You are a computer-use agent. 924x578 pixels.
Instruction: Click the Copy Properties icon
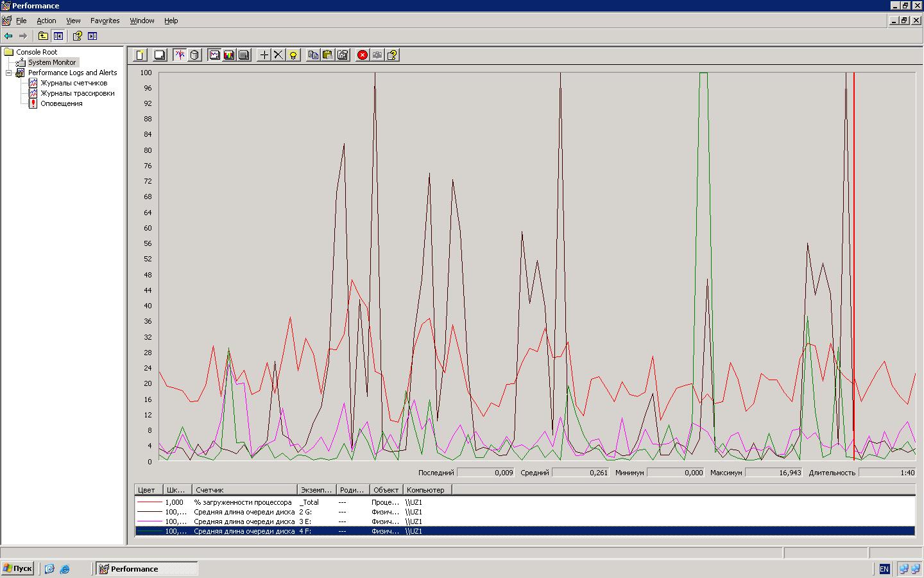[x=313, y=55]
